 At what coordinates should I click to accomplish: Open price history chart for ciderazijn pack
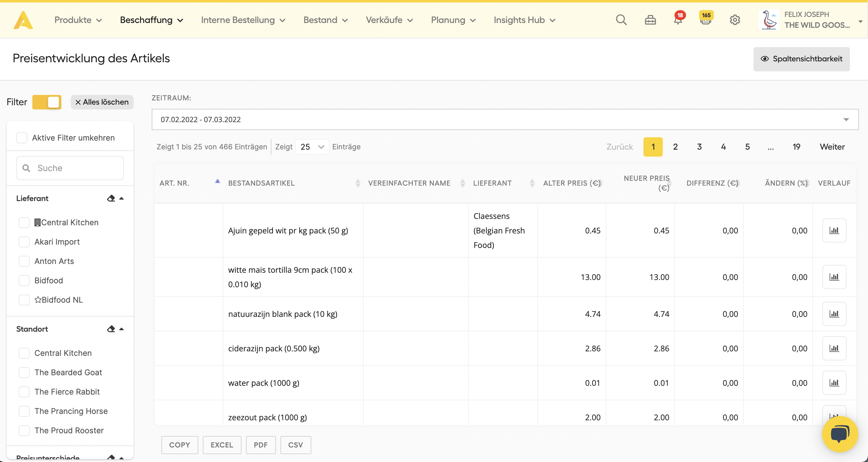point(834,348)
